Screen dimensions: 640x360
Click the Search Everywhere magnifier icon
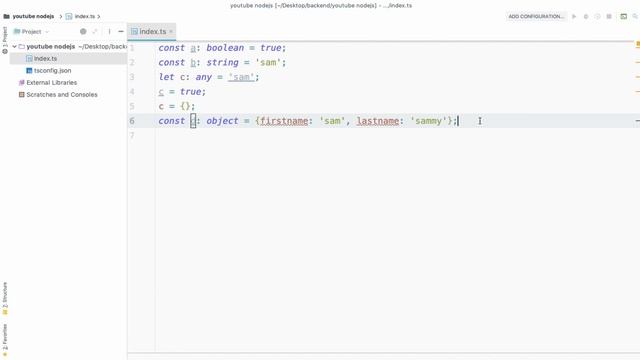click(x=635, y=16)
